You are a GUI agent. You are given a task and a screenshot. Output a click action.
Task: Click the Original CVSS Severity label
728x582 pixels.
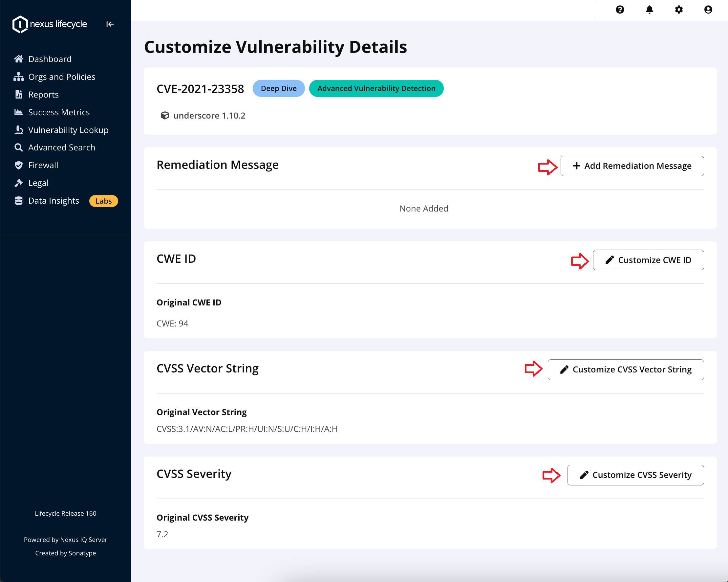pyautogui.click(x=202, y=517)
